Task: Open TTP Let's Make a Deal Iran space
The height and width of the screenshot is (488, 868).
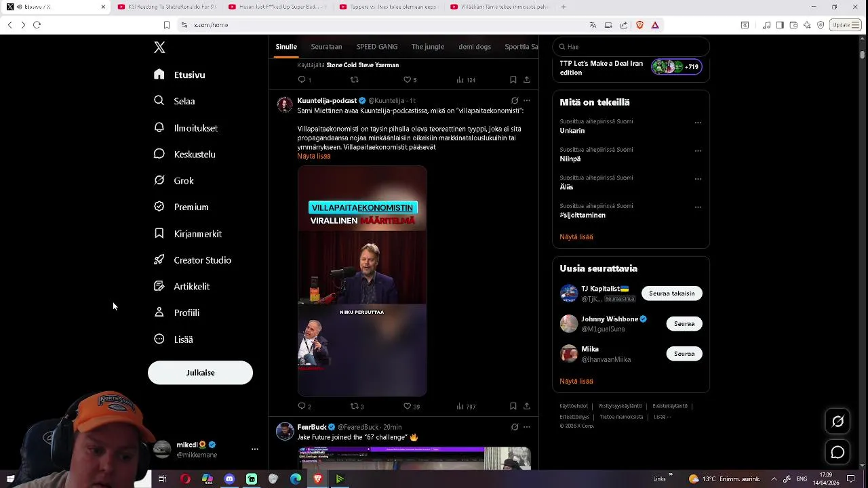Action: pos(631,68)
